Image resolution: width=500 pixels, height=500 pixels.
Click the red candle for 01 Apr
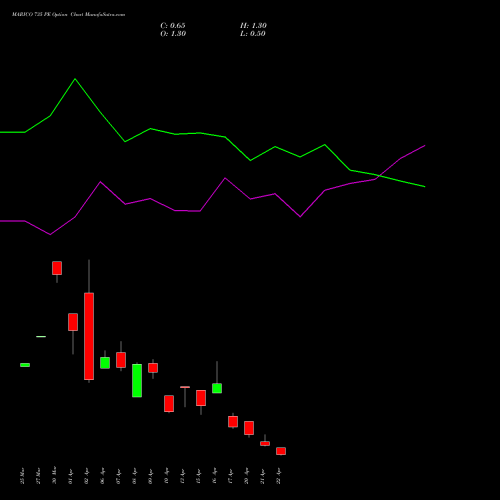(73, 322)
